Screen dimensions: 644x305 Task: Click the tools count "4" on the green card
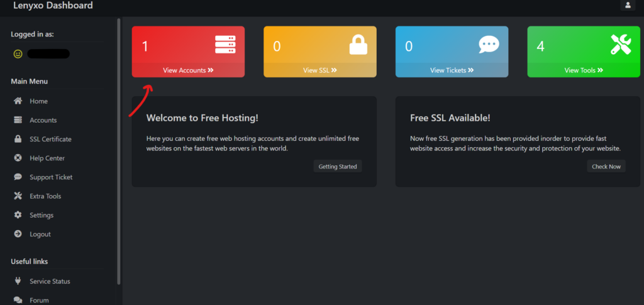pyautogui.click(x=540, y=46)
